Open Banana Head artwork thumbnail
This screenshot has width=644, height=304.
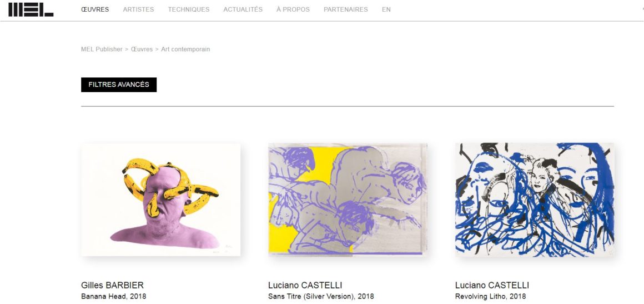click(x=160, y=200)
